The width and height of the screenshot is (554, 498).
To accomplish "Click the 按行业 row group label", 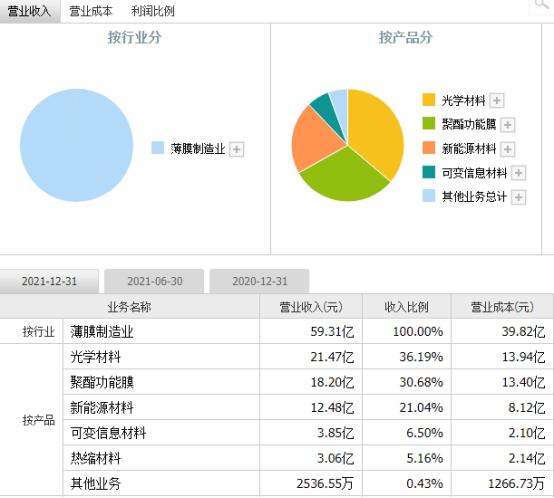I will [39, 332].
